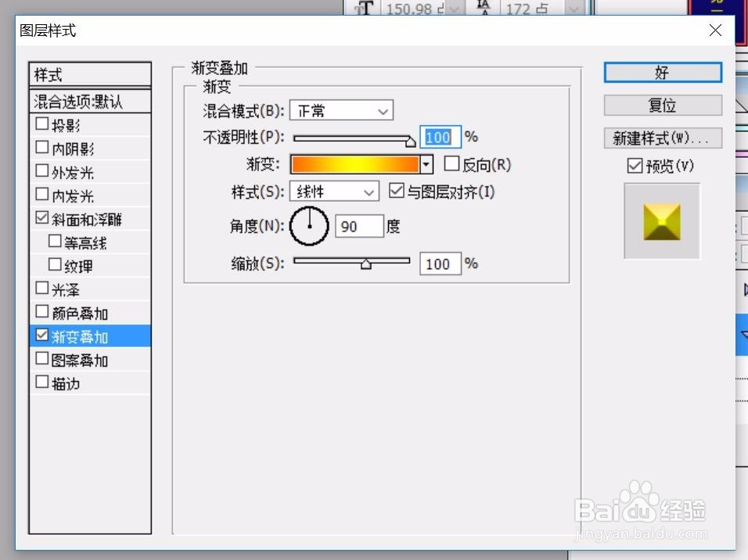Click the font size icon near top
The image size is (748, 560).
(365, 9)
